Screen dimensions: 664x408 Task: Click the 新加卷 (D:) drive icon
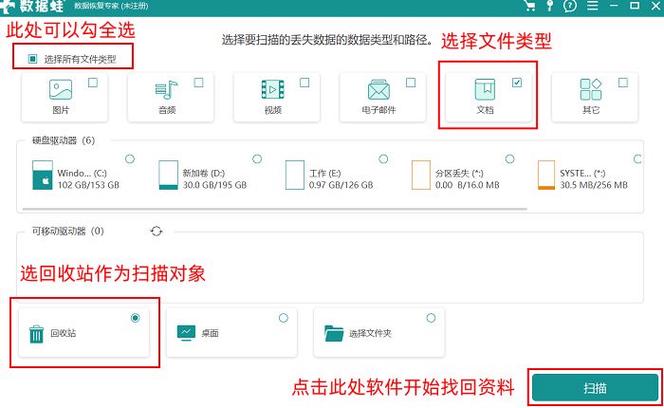168,175
